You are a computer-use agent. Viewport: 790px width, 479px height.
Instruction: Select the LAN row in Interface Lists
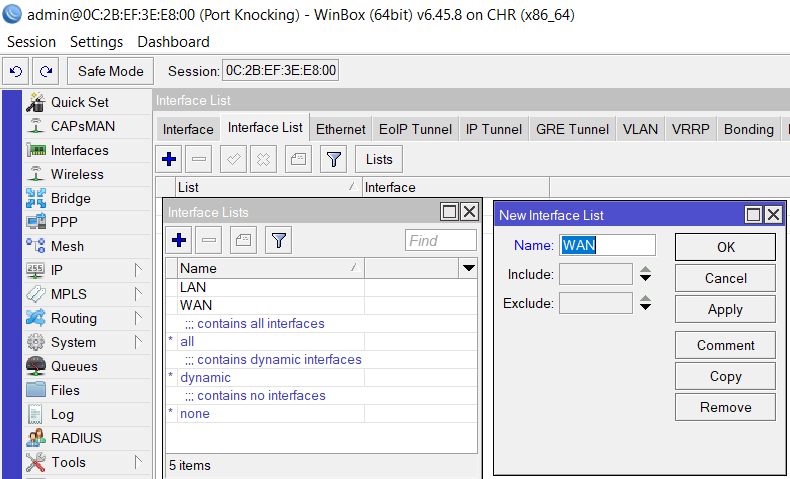193,287
